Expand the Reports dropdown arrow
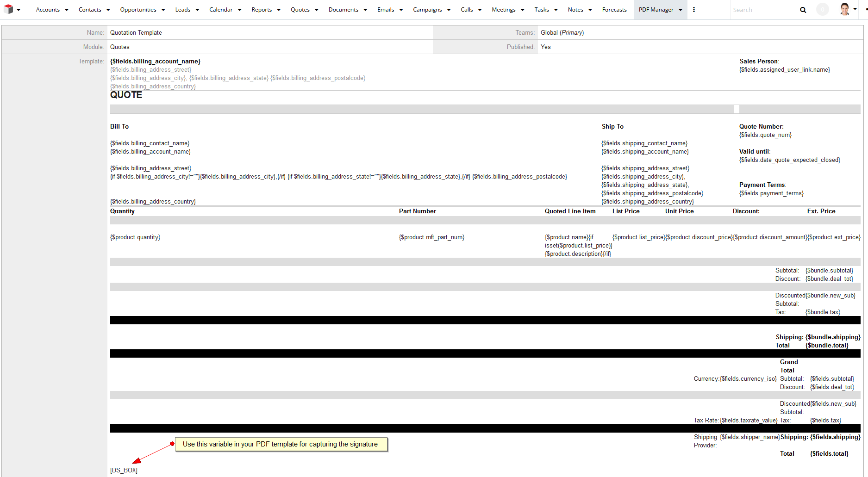 coord(279,10)
